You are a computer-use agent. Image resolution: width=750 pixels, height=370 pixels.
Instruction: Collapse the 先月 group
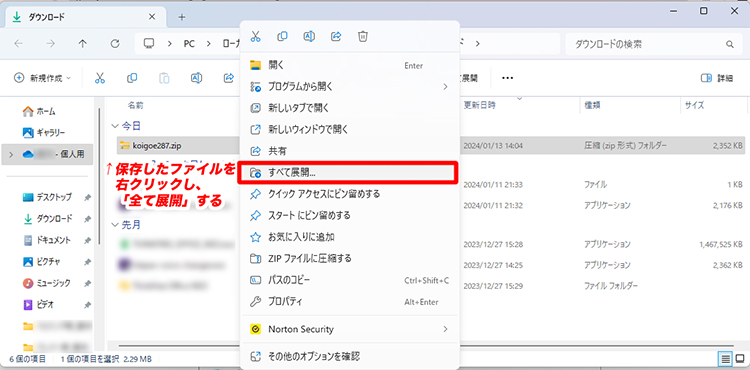(114, 224)
